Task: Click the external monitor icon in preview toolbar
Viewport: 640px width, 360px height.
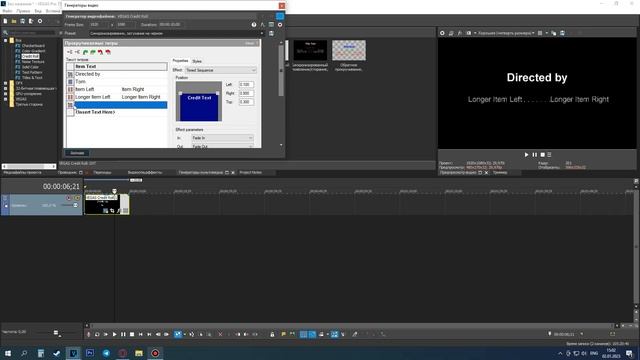Action: [451, 33]
